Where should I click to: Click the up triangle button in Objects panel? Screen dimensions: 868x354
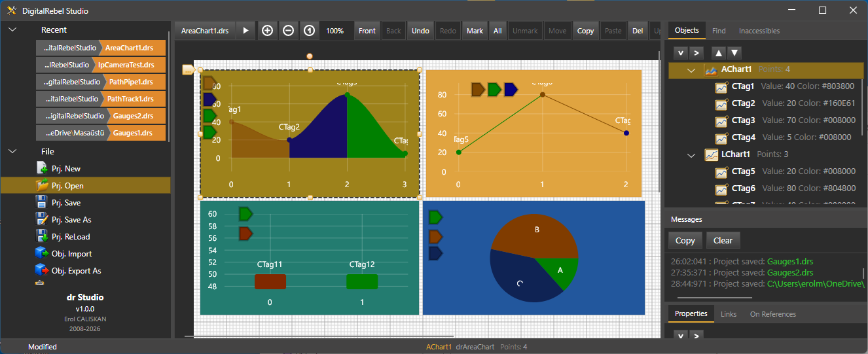click(719, 53)
